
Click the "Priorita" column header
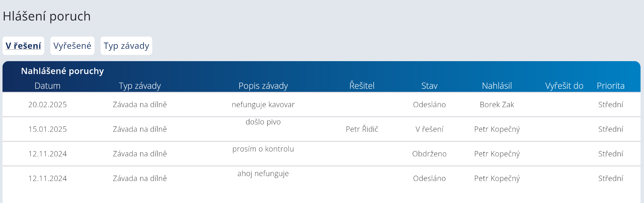point(611,86)
